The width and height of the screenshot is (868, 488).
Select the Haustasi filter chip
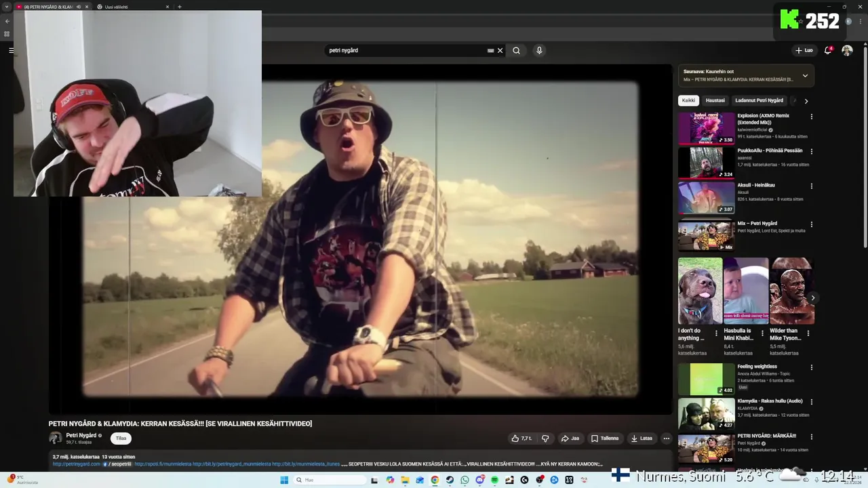pos(715,100)
